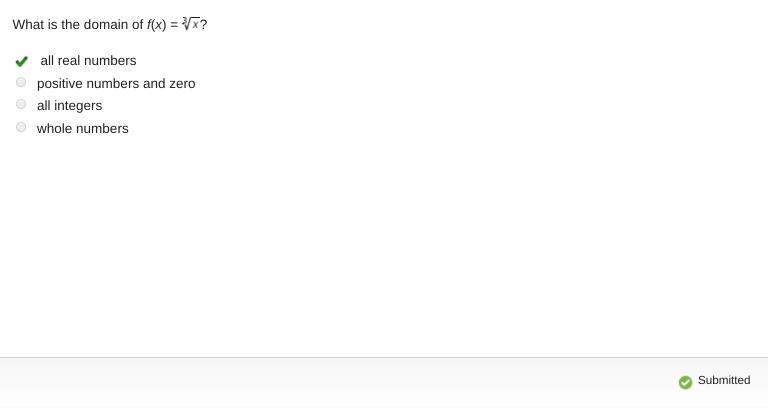Image resolution: width=768 pixels, height=408 pixels.
Task: Click the whole numbers label text
Action: (82, 129)
